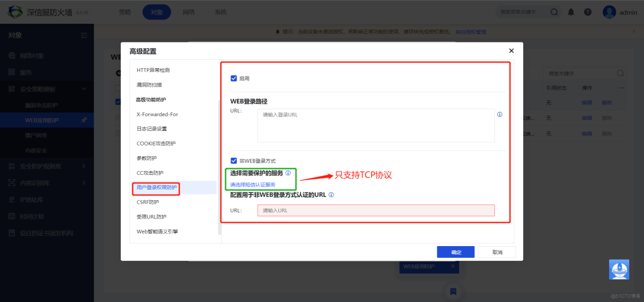Image resolution: width=644 pixels, height=302 pixels.
Task: Click the bookmark icon at bottom
Action: click(x=453, y=291)
